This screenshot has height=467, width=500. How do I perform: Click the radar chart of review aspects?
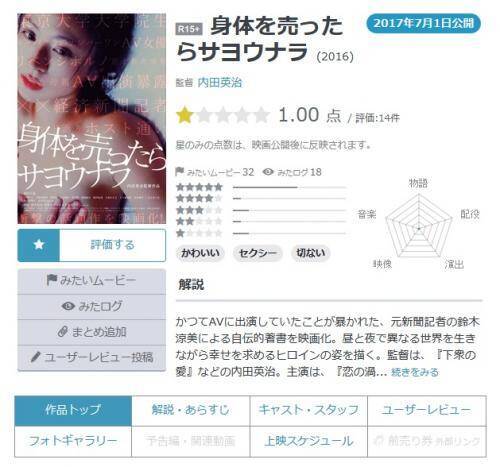tap(419, 228)
